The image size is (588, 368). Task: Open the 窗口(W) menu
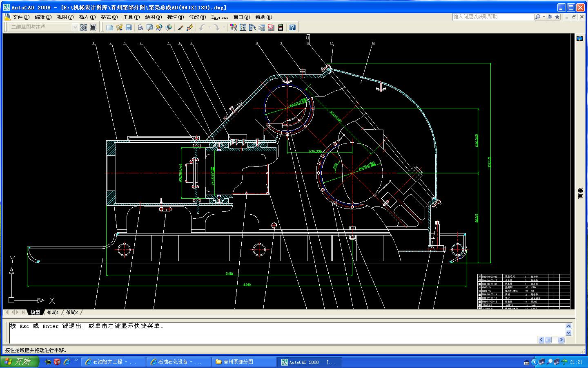[x=241, y=17]
